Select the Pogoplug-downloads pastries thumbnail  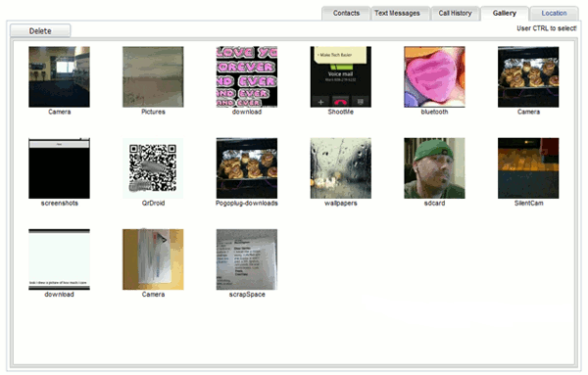247,168
